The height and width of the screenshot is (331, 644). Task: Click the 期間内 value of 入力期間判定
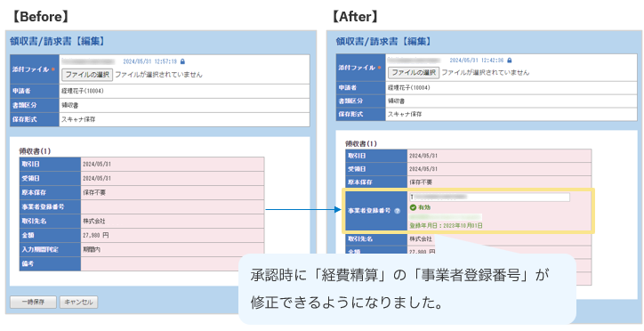pyautogui.click(x=92, y=249)
